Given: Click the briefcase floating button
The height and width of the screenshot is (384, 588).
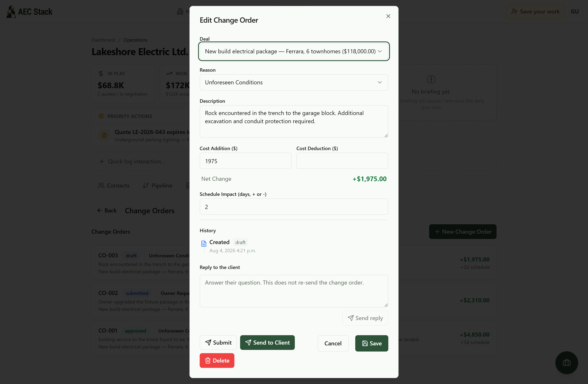Looking at the screenshot, I should click(x=566, y=363).
